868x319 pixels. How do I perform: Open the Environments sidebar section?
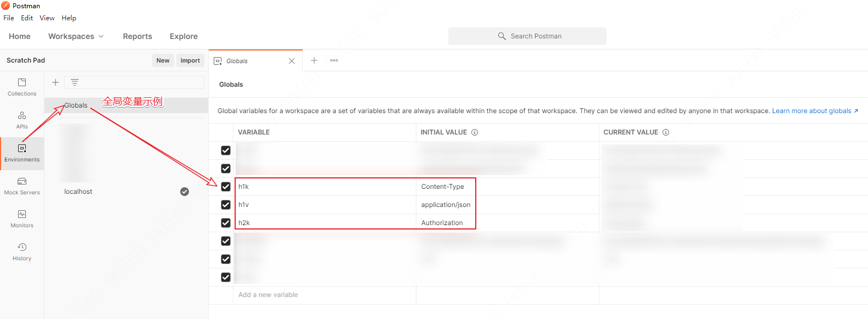[22, 153]
